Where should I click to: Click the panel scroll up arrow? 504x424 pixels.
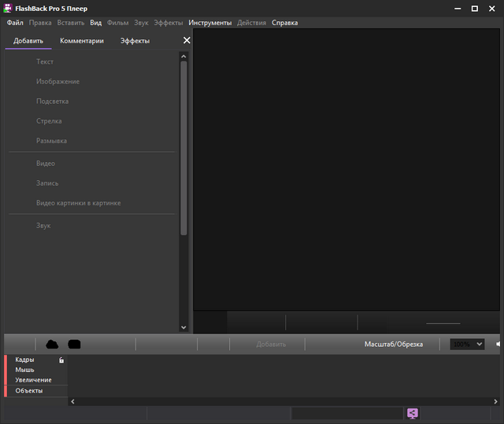tap(183, 57)
